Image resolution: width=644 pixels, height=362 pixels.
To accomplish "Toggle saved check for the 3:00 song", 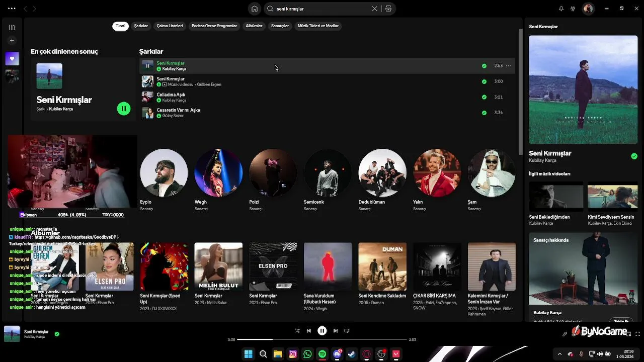I will click(484, 81).
